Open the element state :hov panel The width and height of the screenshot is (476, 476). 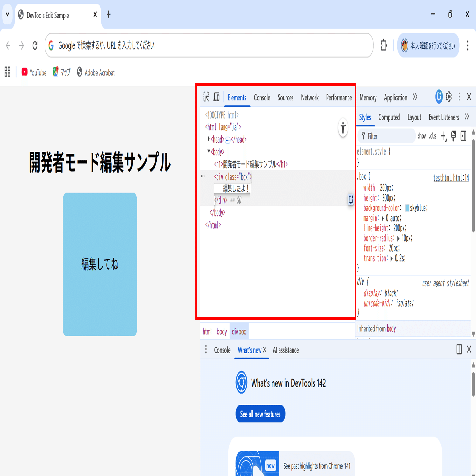(422, 136)
